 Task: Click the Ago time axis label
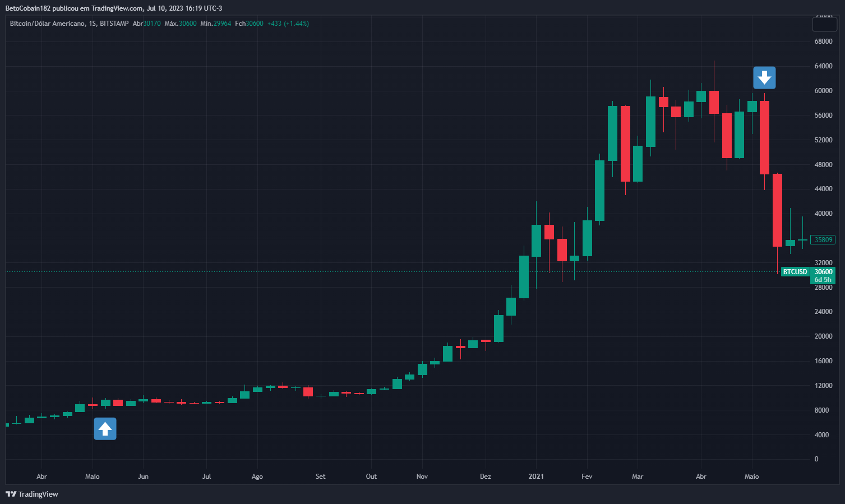click(x=257, y=477)
